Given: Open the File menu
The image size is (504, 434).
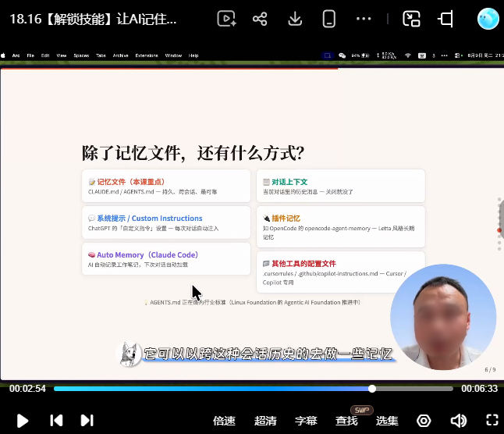Looking at the screenshot, I should (x=30, y=55).
